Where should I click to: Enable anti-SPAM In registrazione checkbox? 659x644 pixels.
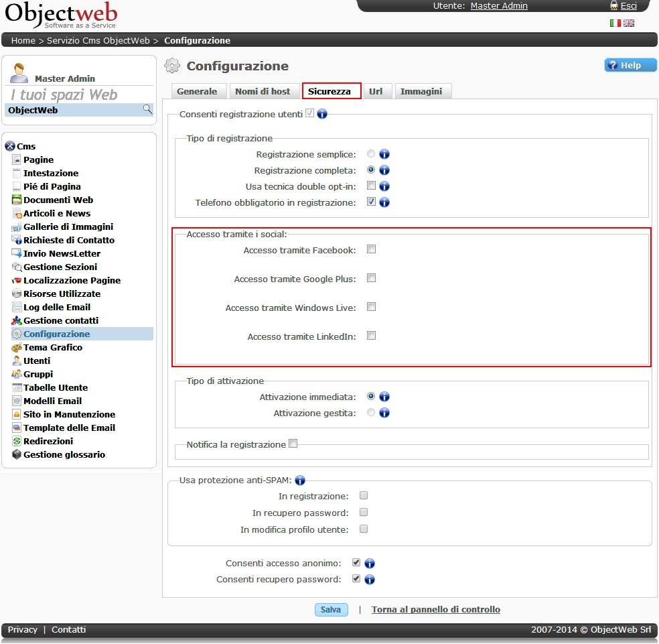[x=364, y=496]
